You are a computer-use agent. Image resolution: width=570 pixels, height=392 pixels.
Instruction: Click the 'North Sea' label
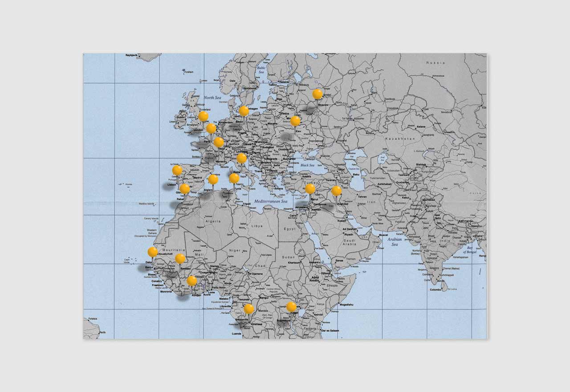(212, 98)
